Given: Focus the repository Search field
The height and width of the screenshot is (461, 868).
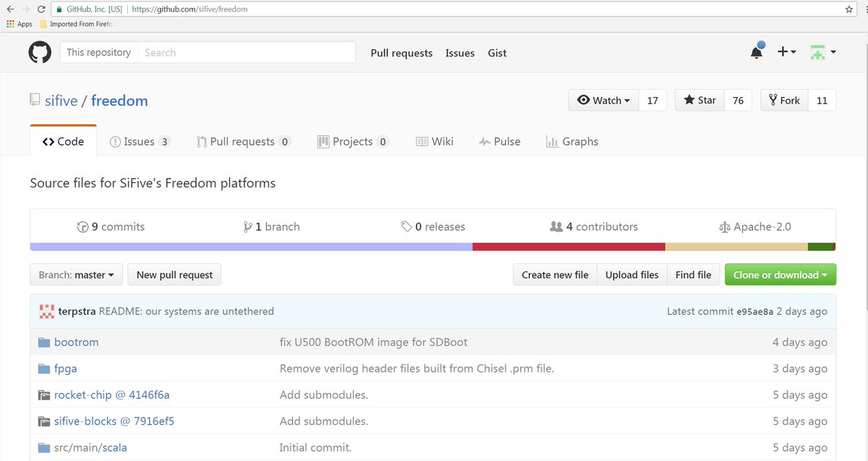Looking at the screenshot, I should (x=246, y=53).
